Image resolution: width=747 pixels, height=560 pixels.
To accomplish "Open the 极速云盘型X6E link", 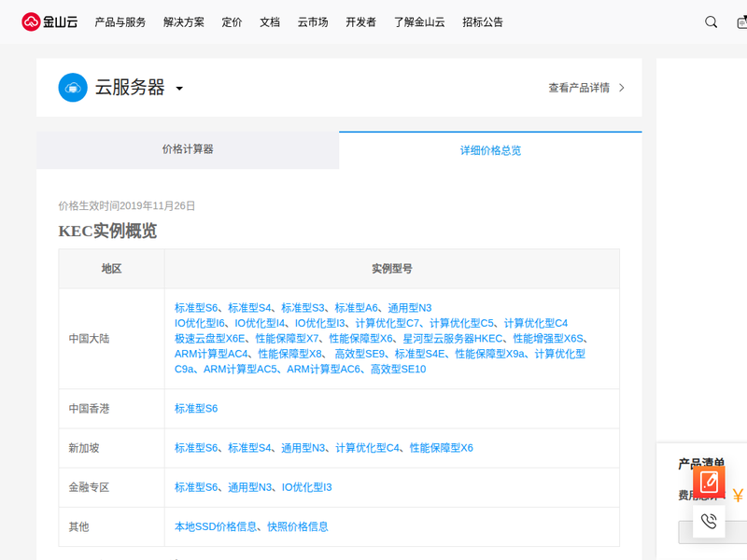I will tap(209, 339).
